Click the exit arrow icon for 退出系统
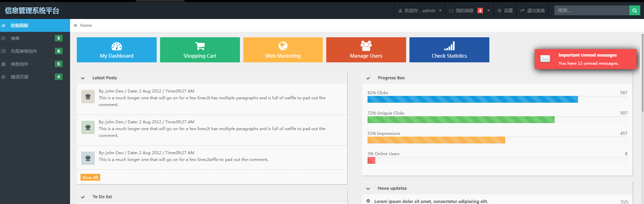Image resolution: width=644 pixels, height=204 pixels. 523,11
